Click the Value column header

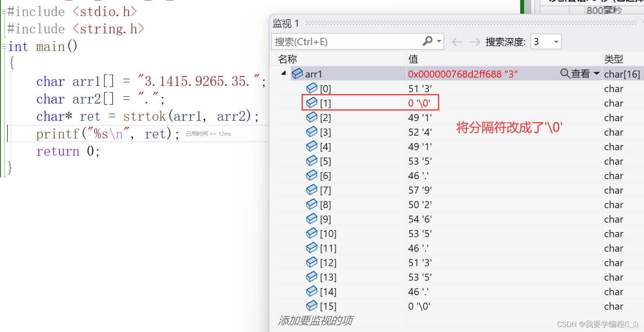click(413, 59)
